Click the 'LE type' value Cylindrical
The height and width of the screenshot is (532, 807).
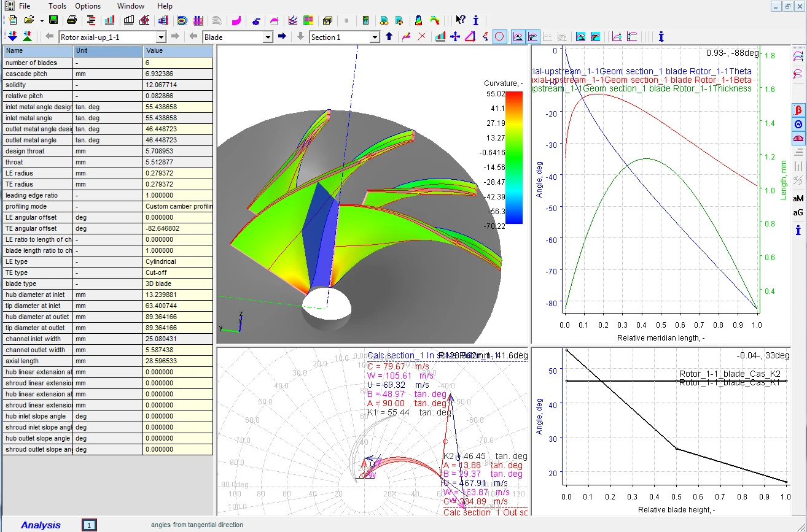(178, 261)
